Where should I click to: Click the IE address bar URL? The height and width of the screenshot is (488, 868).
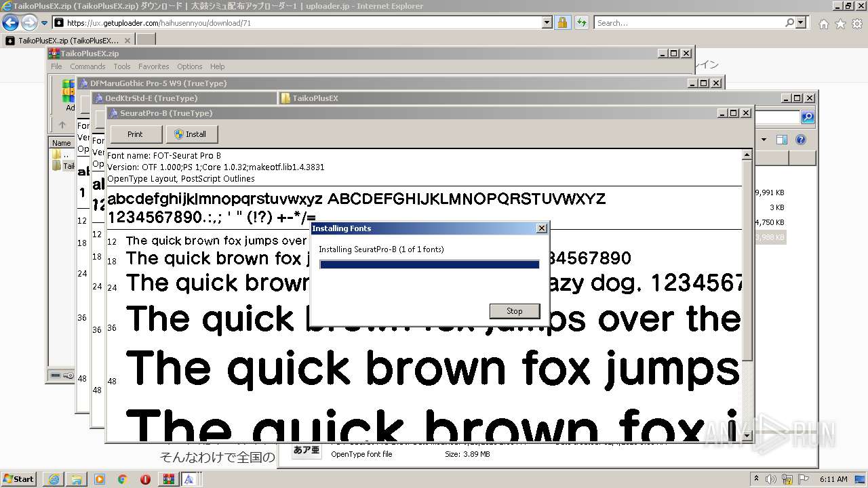(159, 23)
